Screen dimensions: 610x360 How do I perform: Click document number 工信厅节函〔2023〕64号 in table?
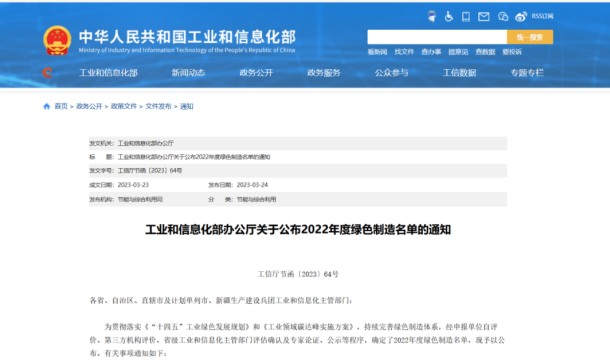(150, 170)
